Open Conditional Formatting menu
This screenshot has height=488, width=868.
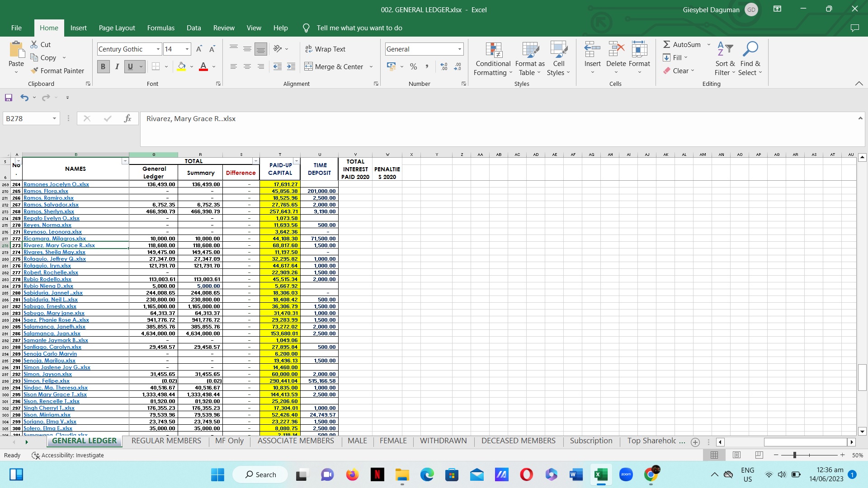coord(493,59)
